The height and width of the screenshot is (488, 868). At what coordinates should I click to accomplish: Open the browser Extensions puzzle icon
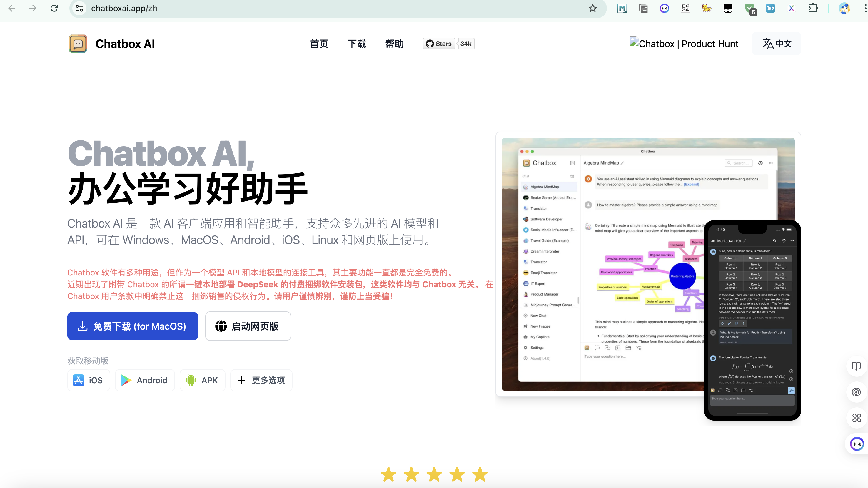coord(813,9)
